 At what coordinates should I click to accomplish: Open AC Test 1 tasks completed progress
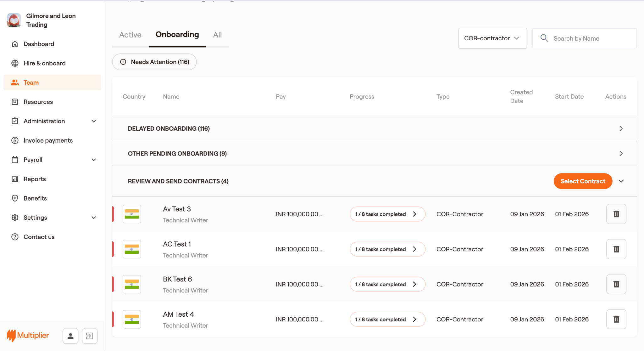[387, 249]
